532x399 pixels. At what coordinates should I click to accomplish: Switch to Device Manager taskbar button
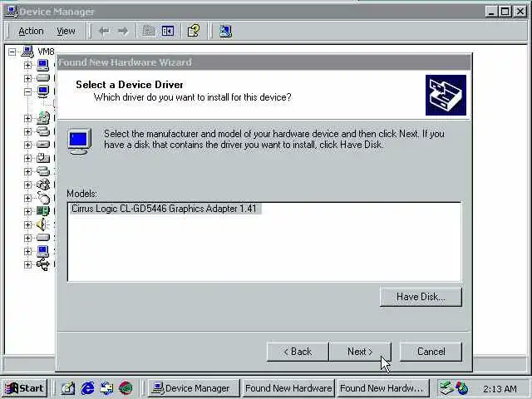(x=194, y=388)
